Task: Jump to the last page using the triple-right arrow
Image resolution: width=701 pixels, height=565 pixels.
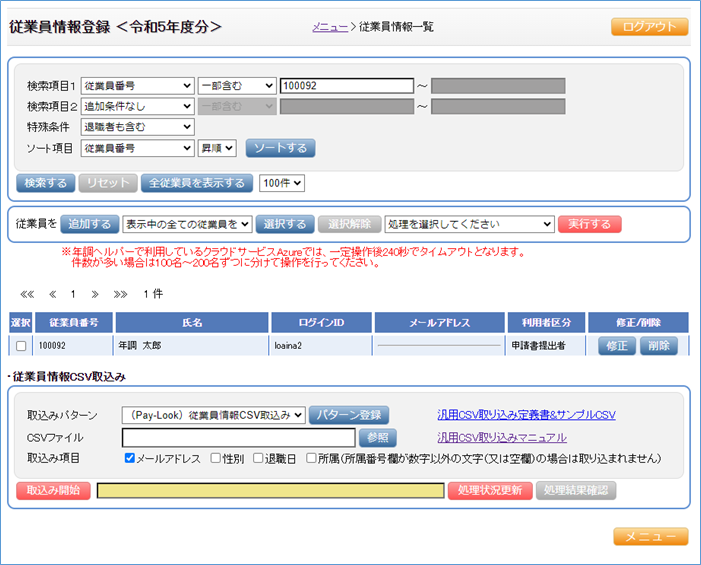Action: [120, 295]
